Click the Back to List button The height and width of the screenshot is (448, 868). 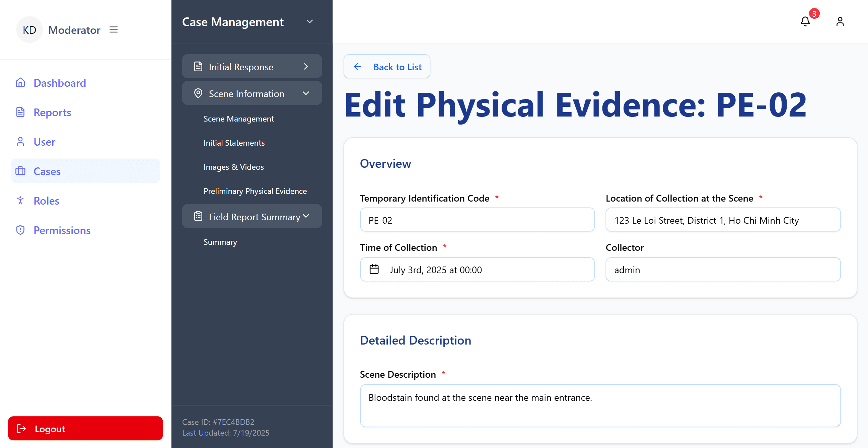[387, 66]
